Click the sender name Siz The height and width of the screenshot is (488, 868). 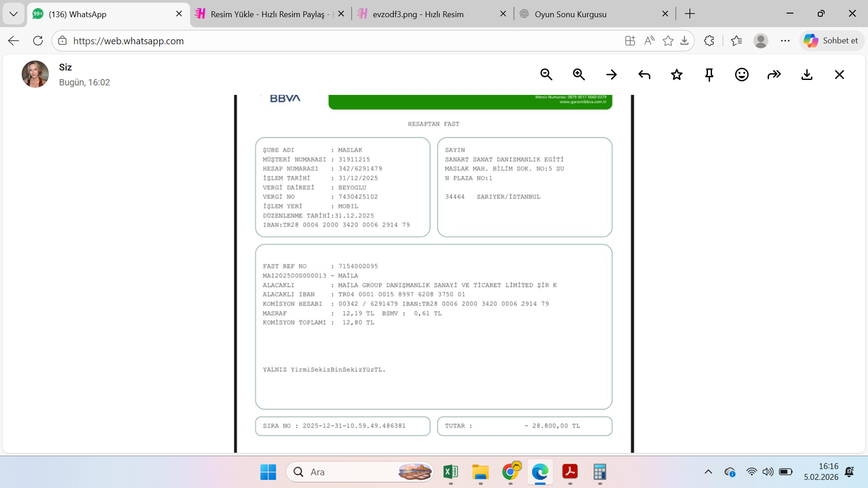pyautogui.click(x=66, y=67)
